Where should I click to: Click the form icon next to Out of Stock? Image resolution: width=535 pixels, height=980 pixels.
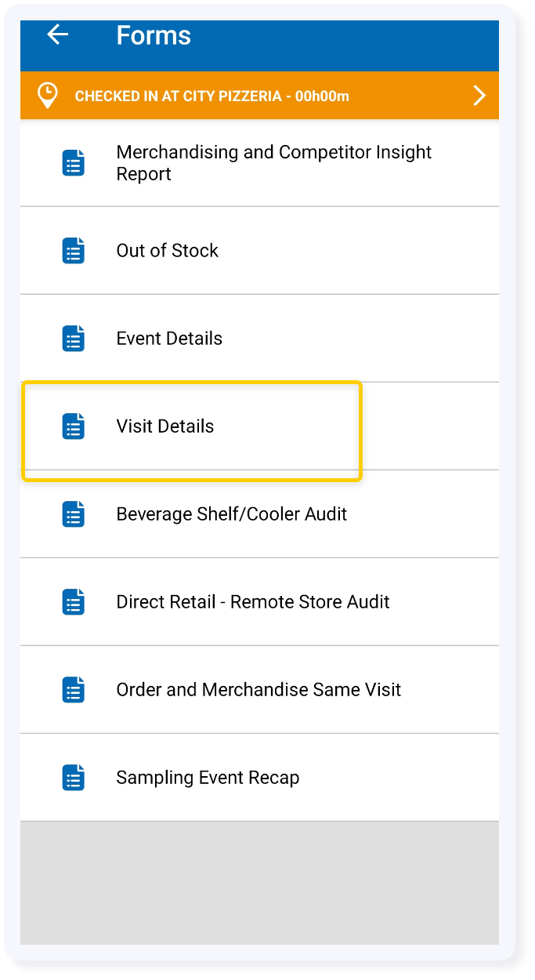coord(74,251)
